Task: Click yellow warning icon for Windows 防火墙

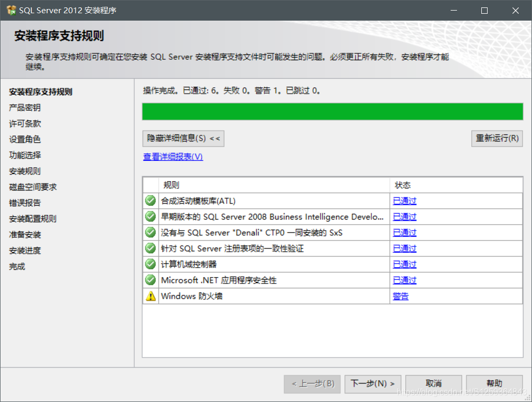Action: click(x=151, y=296)
